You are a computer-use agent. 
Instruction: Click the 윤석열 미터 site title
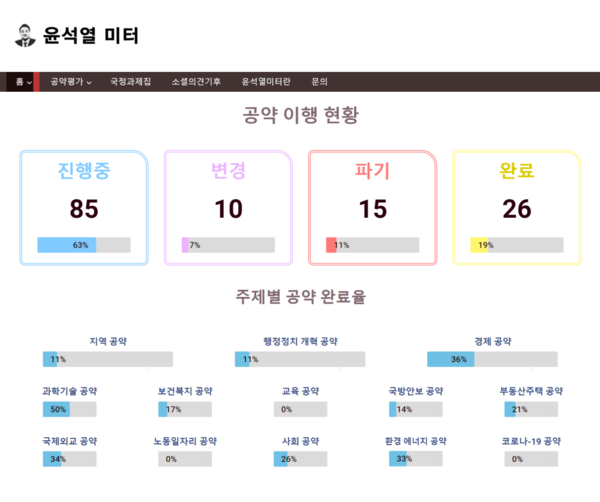point(91,36)
